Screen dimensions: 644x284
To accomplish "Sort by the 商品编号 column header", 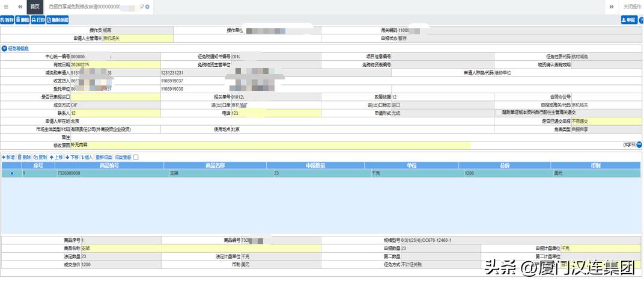I will (x=109, y=165).
